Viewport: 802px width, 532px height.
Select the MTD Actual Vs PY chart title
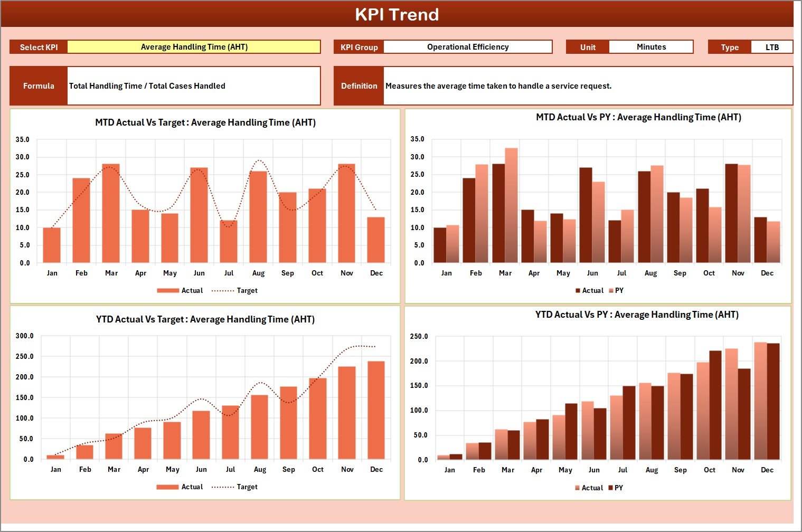point(638,117)
